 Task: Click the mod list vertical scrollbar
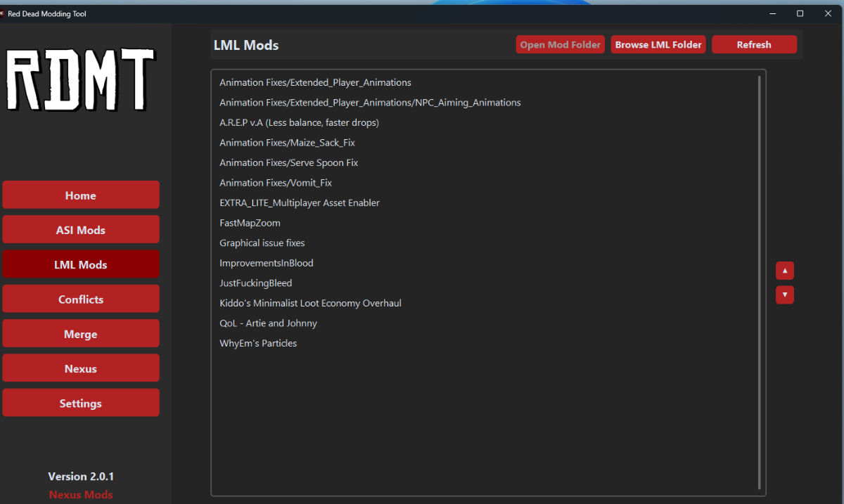760,281
